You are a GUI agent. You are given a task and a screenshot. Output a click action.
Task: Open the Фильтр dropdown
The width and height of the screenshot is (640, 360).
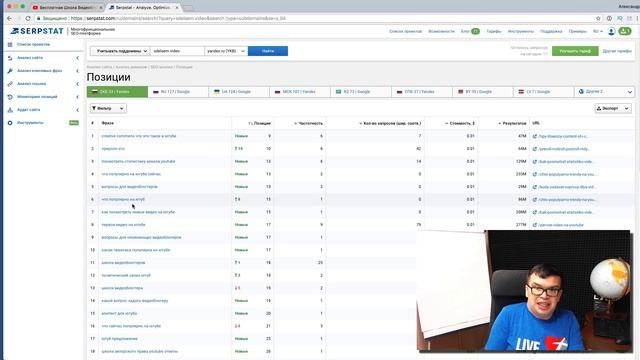pyautogui.click(x=108, y=109)
